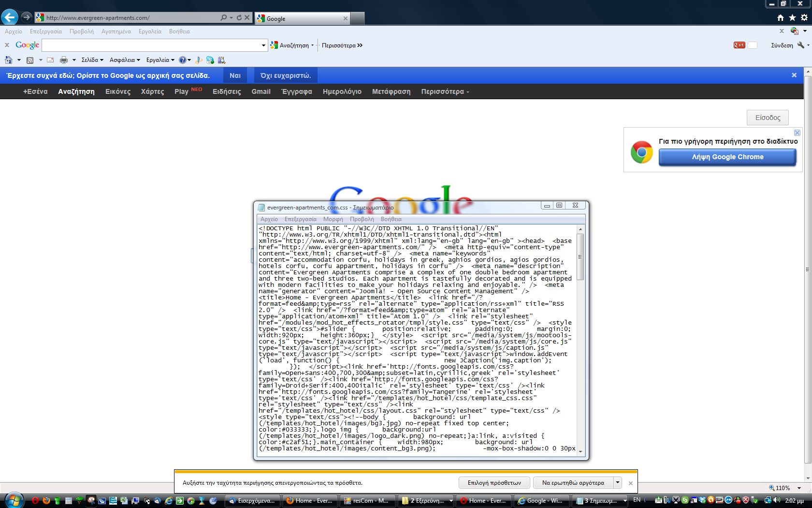Switch to resCom taskbar window

pyautogui.click(x=366, y=501)
